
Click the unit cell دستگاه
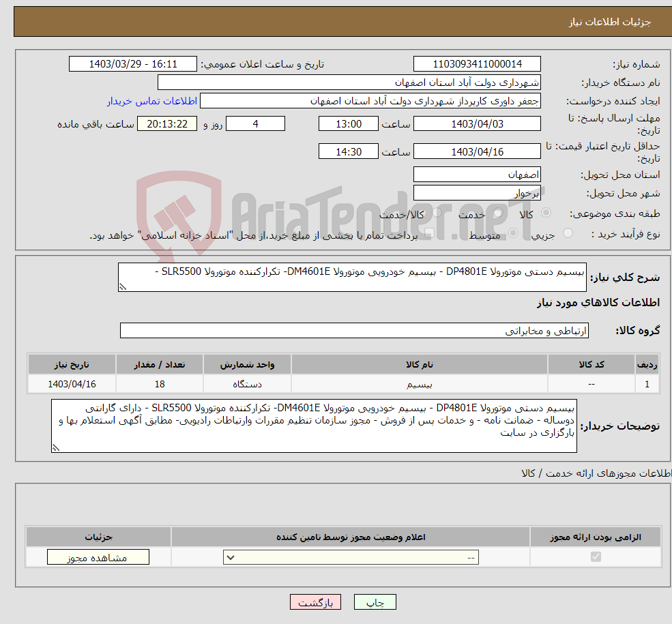pyautogui.click(x=247, y=384)
